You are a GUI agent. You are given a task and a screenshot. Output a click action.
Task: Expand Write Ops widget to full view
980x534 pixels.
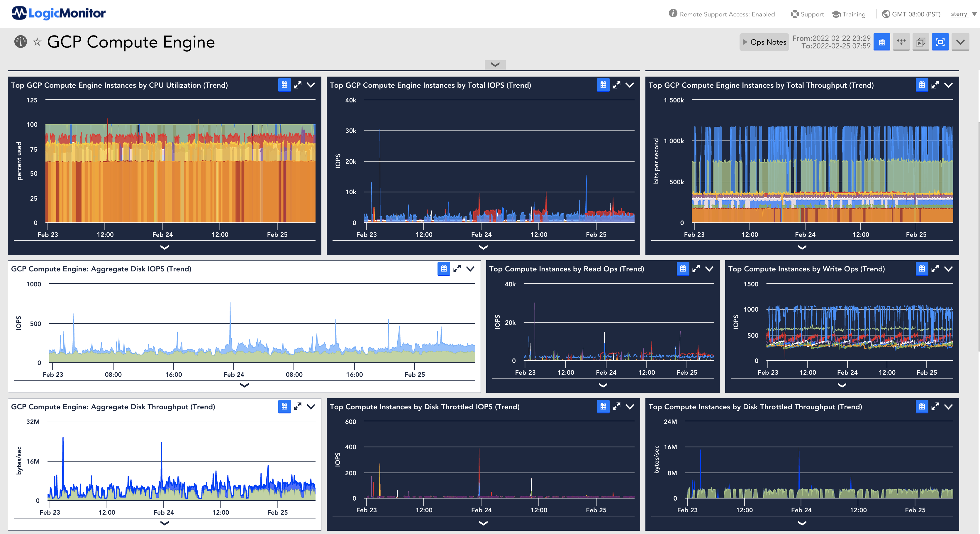(935, 269)
